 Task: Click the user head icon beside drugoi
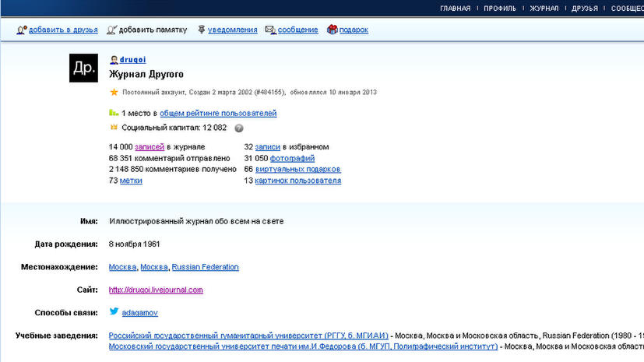114,60
